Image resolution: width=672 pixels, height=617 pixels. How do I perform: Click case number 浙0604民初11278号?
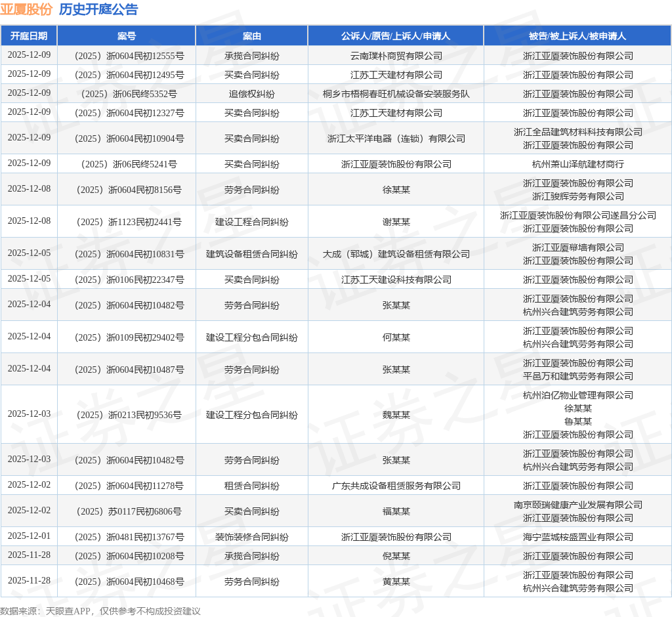tap(129, 486)
